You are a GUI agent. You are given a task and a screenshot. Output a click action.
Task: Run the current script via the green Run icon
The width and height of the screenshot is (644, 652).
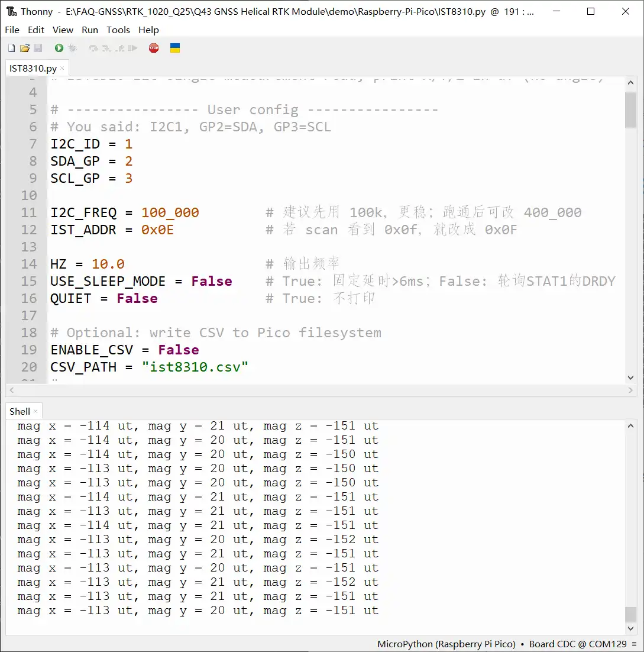[x=59, y=48]
